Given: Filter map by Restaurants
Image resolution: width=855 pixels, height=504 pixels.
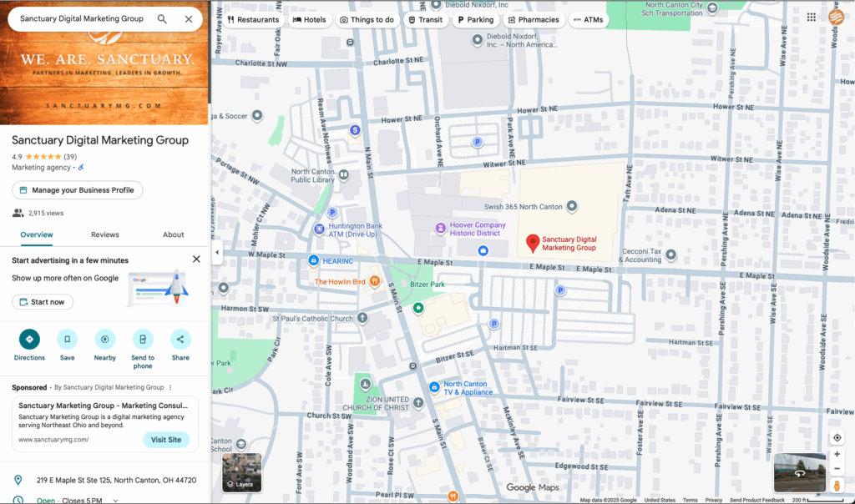Looking at the screenshot, I should (253, 20).
